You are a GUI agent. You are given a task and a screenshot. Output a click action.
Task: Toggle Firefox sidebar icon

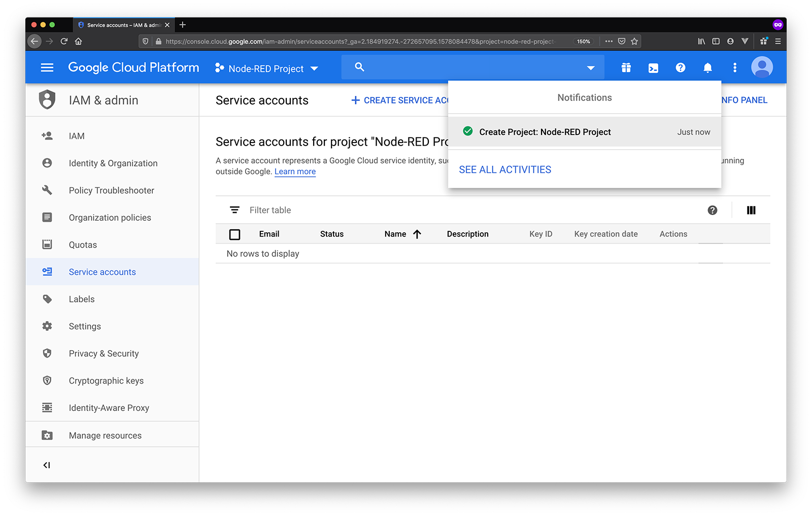tap(716, 42)
